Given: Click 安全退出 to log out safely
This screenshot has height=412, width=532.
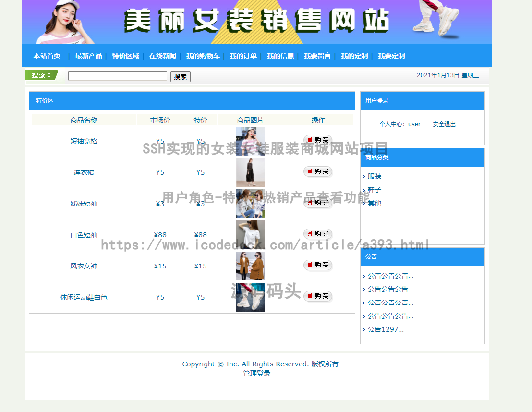Looking at the screenshot, I should [x=443, y=124].
